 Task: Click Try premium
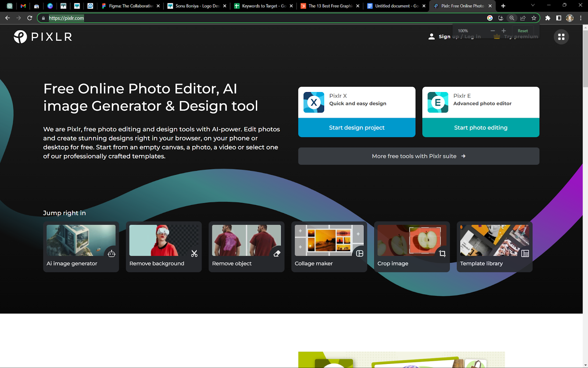pos(516,37)
